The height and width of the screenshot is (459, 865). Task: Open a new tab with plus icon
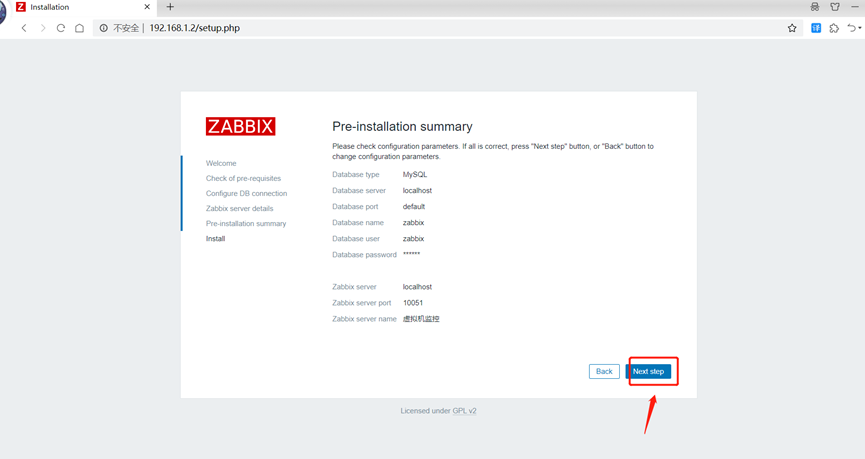coord(170,7)
